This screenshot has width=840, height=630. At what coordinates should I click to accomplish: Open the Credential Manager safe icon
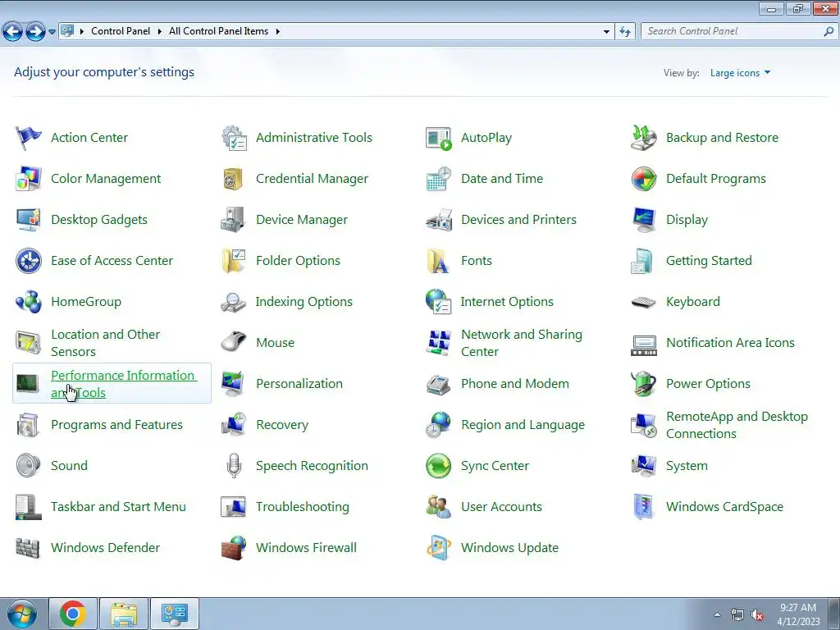pyautogui.click(x=234, y=179)
